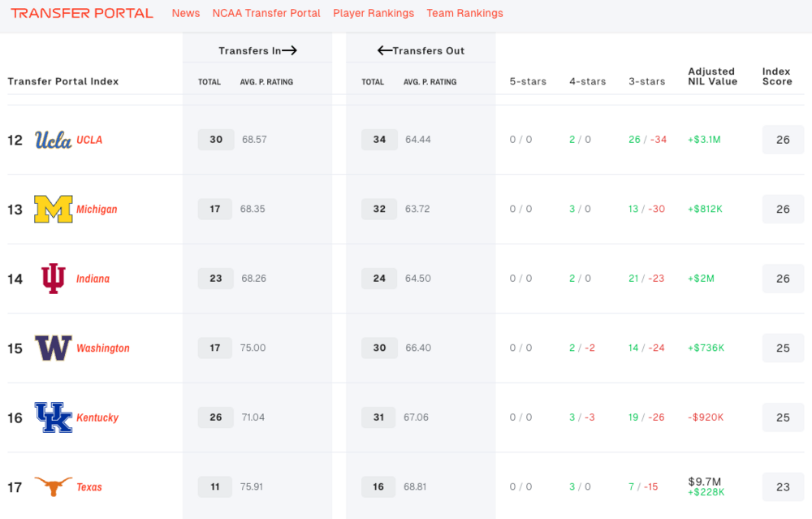This screenshot has width=812, height=519.
Task: Click the Kentucky UK logo
Action: pyautogui.click(x=53, y=417)
